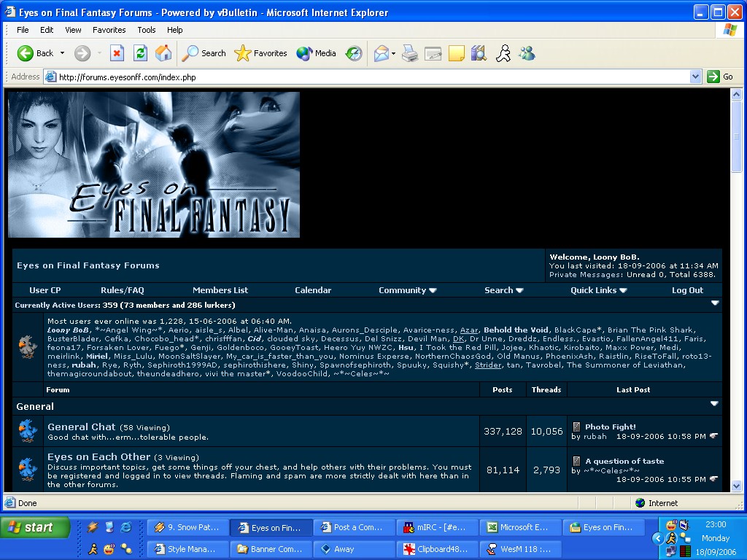Collapse the General category section
This screenshot has width=747, height=560.
coord(714,403)
